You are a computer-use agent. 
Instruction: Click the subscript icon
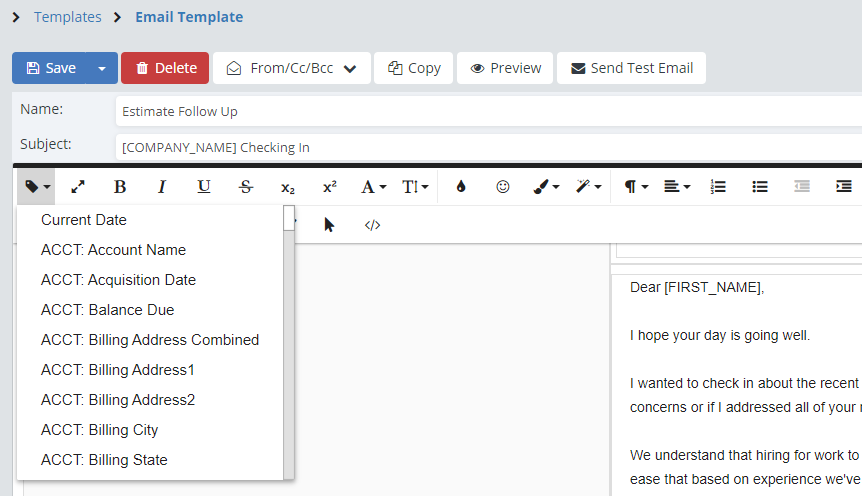[288, 187]
